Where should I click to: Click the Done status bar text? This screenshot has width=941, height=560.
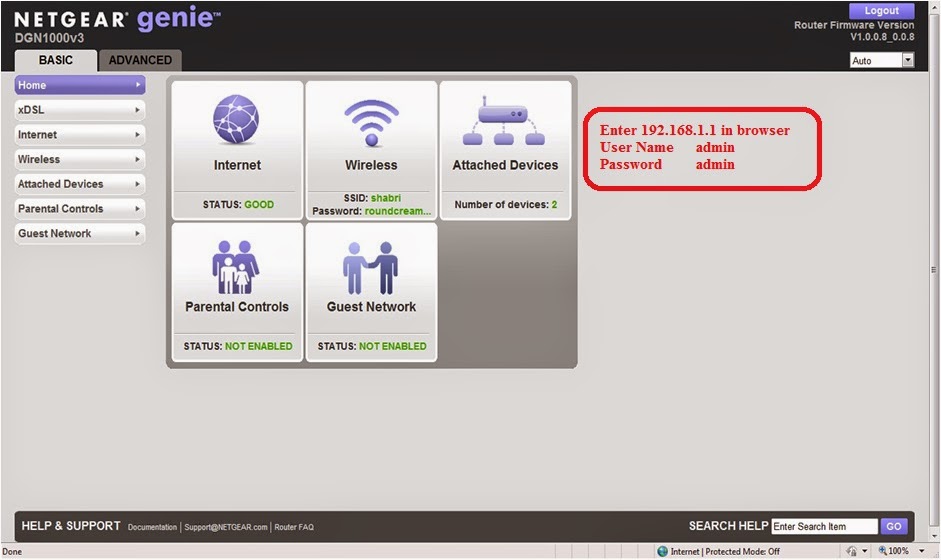coord(12,552)
